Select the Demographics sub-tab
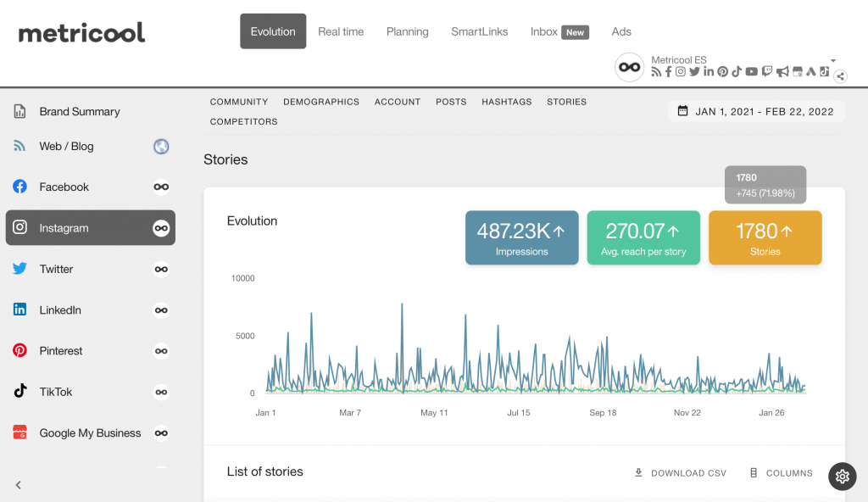Image resolution: width=868 pixels, height=502 pixels. tap(321, 102)
